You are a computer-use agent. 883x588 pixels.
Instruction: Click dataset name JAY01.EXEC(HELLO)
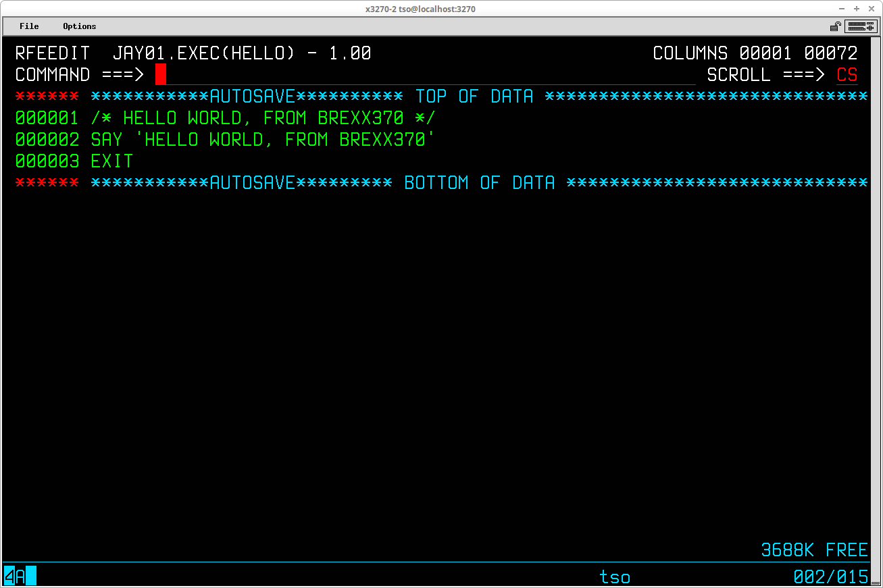(x=204, y=53)
